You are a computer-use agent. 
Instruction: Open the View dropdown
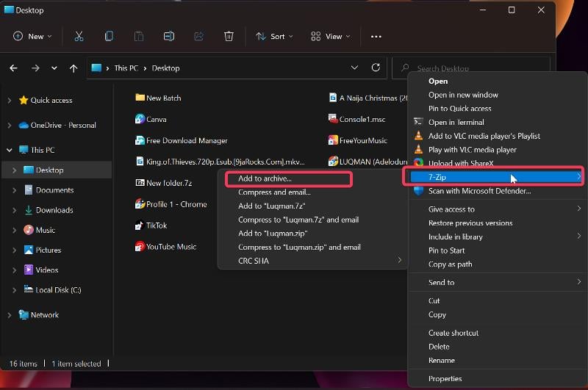[330, 36]
